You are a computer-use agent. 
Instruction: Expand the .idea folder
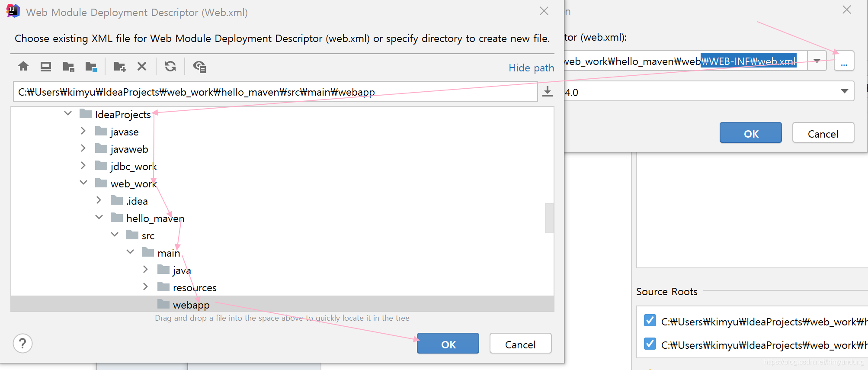point(99,200)
